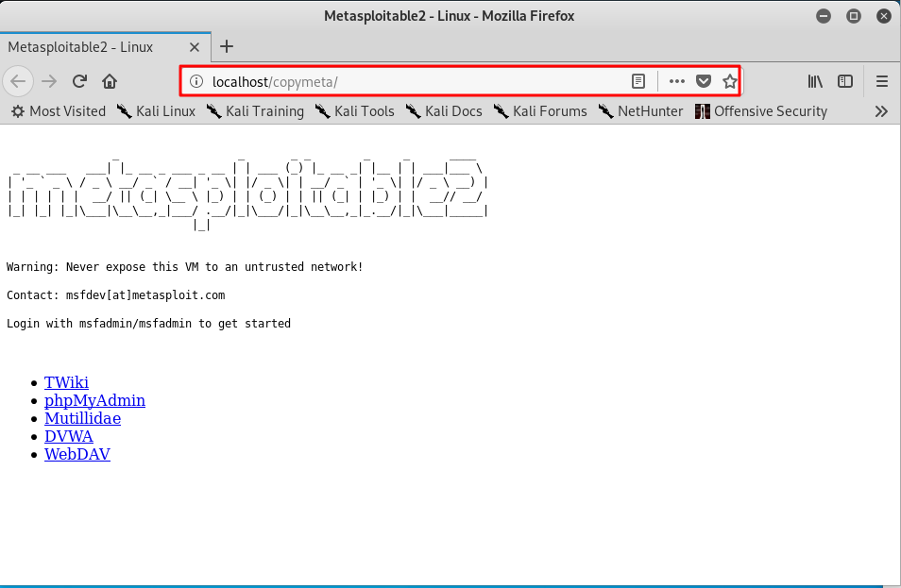The width and height of the screenshot is (901, 588).
Task: Open the phpMyAdmin link
Action: pos(94,400)
